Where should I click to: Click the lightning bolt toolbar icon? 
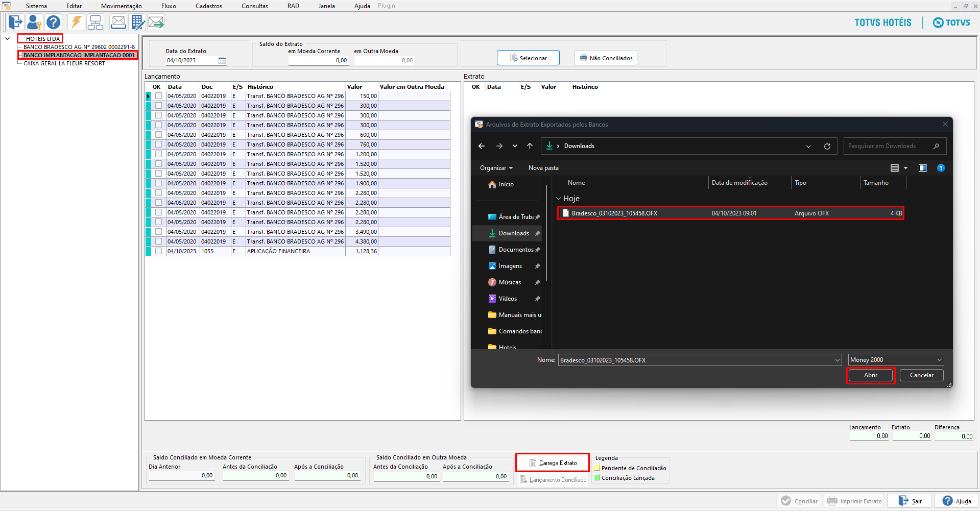(x=76, y=22)
